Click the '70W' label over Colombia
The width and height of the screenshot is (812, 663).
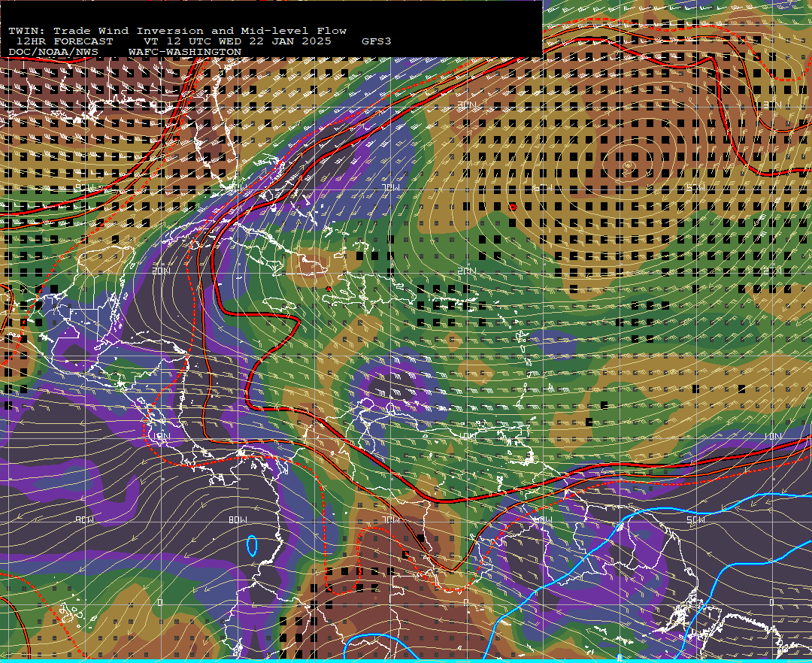coord(391,519)
